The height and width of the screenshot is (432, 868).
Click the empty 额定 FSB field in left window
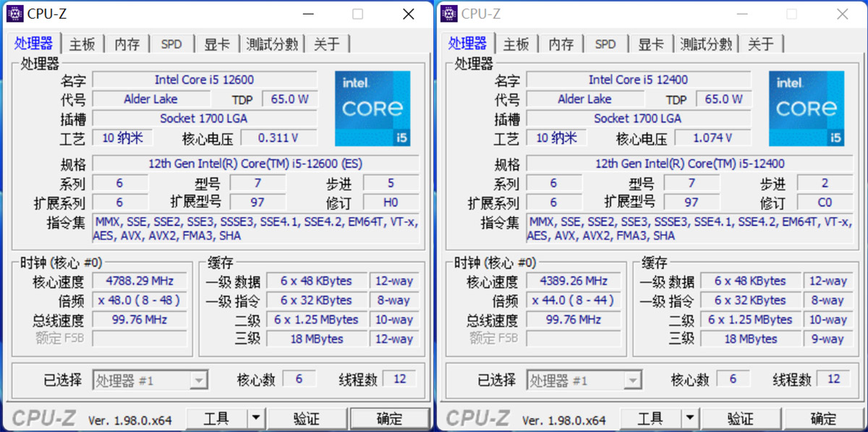click(x=140, y=339)
